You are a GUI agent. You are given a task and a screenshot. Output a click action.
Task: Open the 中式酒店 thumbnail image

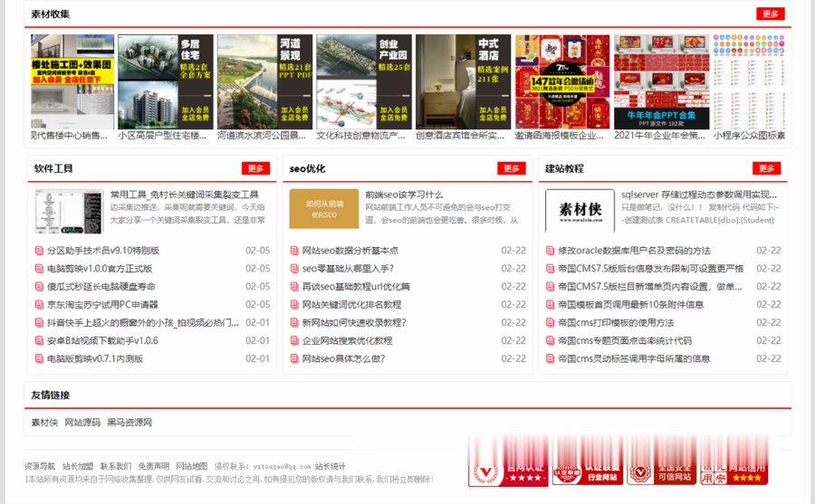pyautogui.click(x=463, y=81)
